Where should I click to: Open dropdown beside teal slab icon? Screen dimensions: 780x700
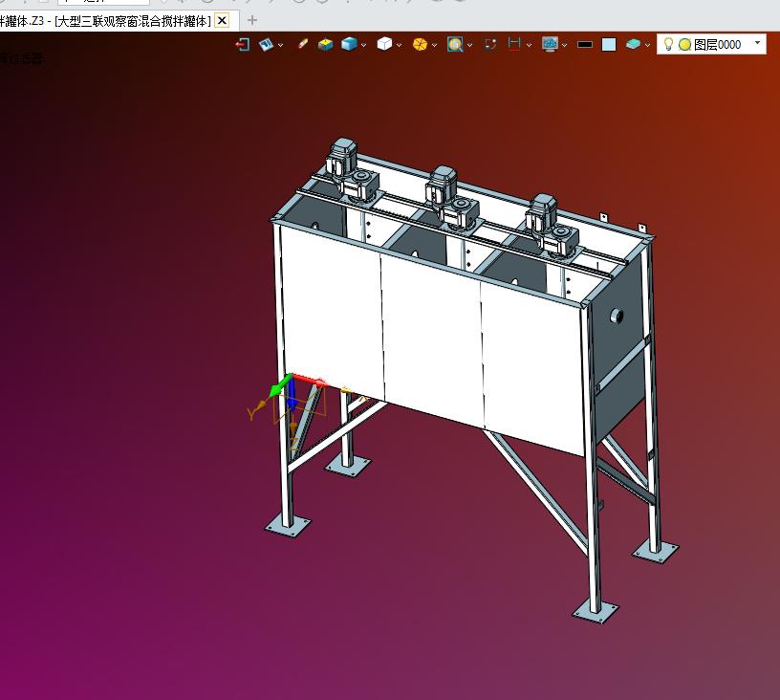(647, 45)
